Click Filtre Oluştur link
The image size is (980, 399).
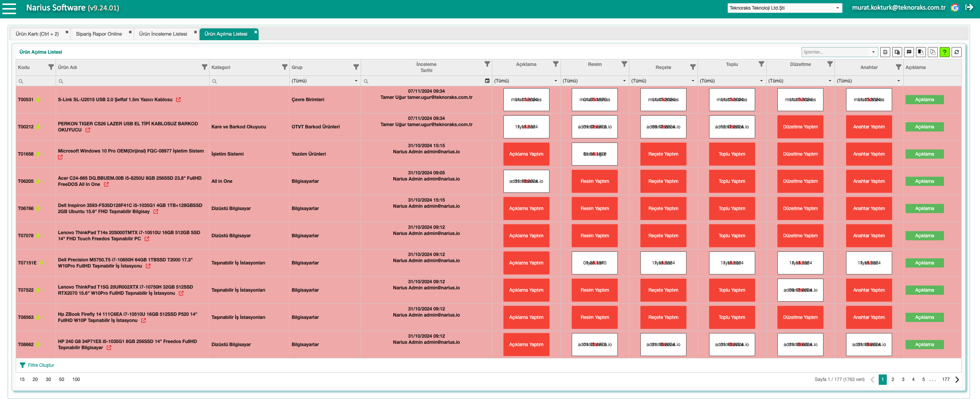41,365
